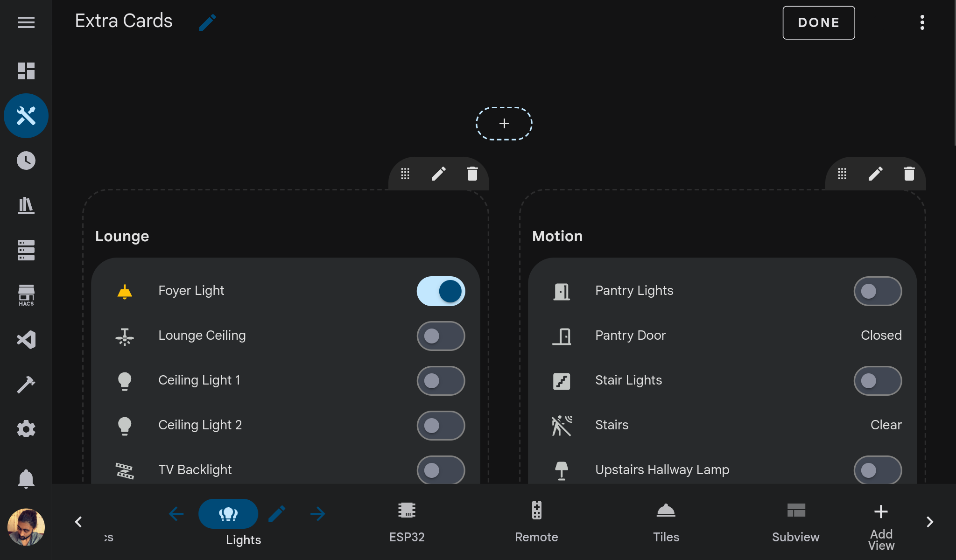The height and width of the screenshot is (560, 956).
Task: Disable the Pantry Lights toggle
Action: pos(877,290)
